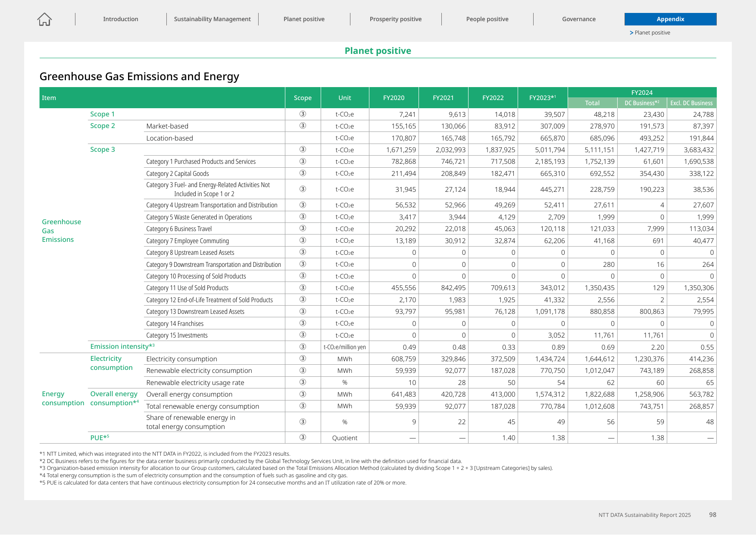756x535 pixels.
Task: Click the scope marker icon in PUE row
Action: pyautogui.click(x=303, y=438)
